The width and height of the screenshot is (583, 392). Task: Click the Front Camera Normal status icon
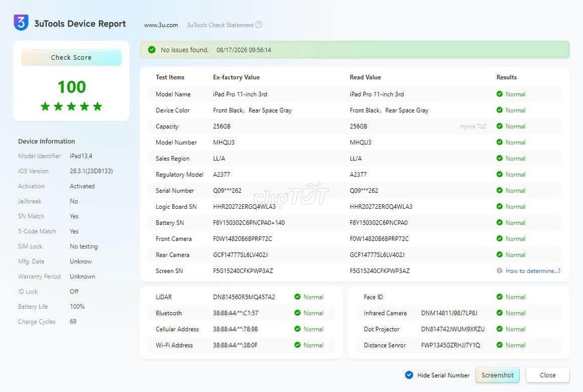coord(499,238)
